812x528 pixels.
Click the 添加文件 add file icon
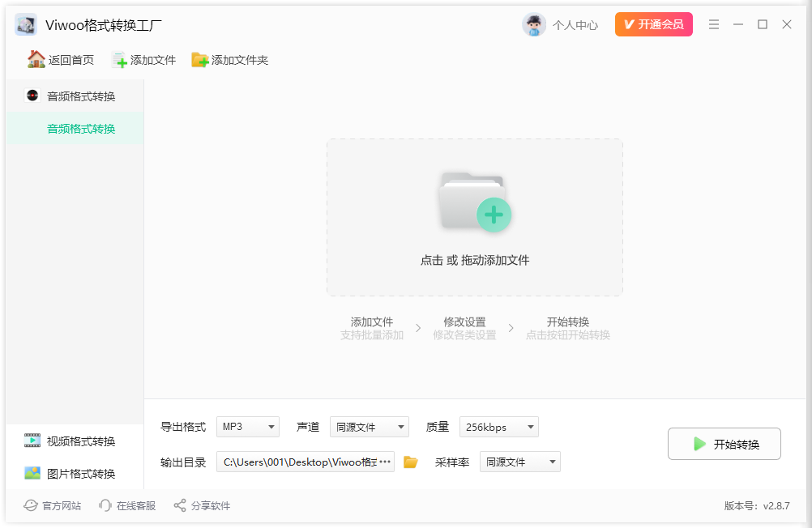pos(118,59)
